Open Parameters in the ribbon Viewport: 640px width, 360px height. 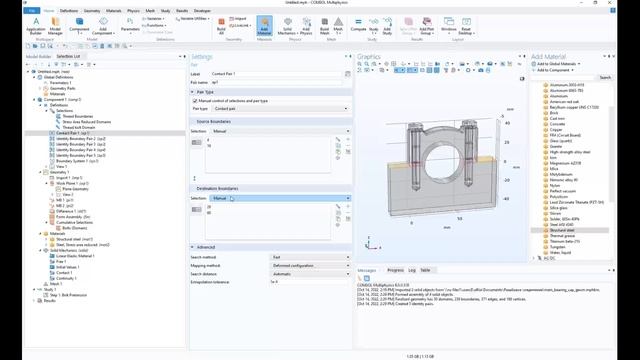[x=130, y=26]
